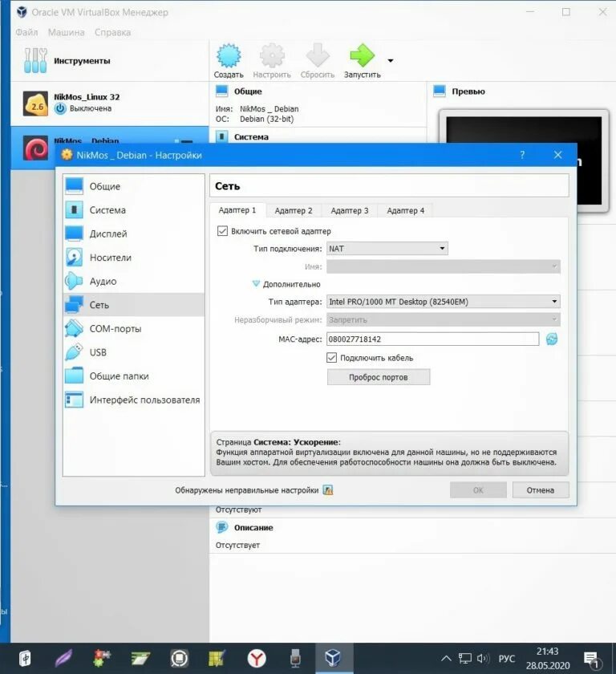The image size is (616, 674).
Task: Open Справка menu
Action: pos(112,32)
